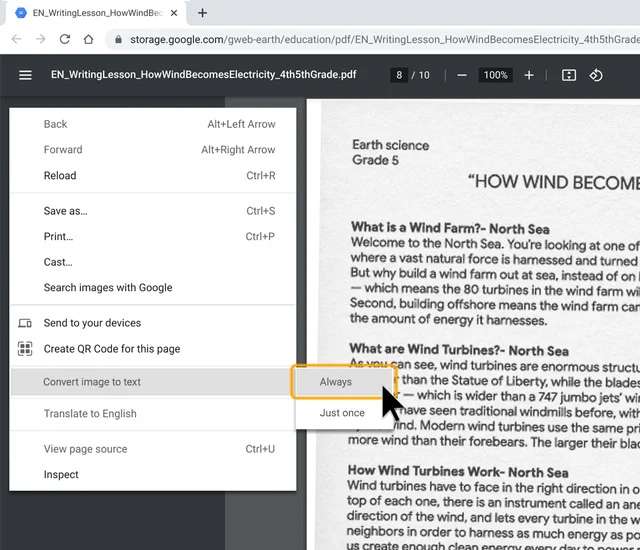Close the EN_WritingLesson tab
This screenshot has height=550, width=640.
(x=174, y=13)
